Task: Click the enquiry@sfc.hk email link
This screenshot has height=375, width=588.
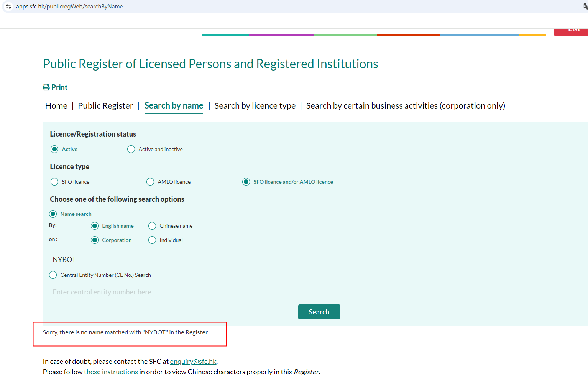Action: pyautogui.click(x=193, y=362)
